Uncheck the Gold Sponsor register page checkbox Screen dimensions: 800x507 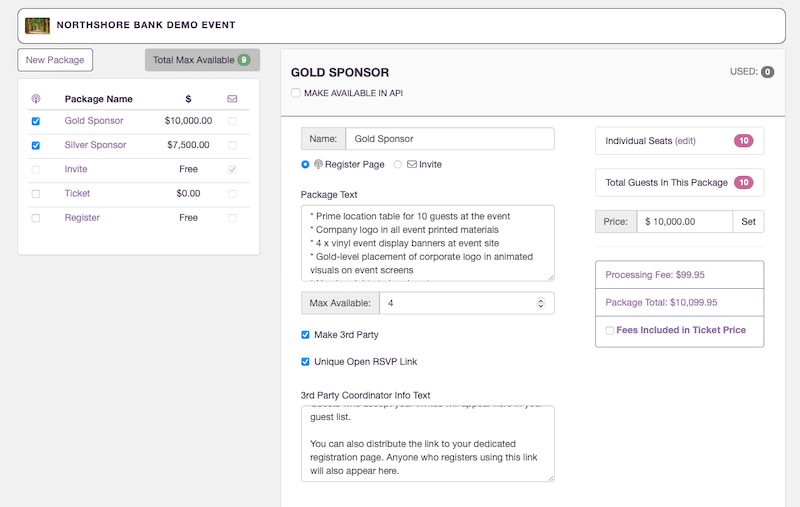click(36, 121)
